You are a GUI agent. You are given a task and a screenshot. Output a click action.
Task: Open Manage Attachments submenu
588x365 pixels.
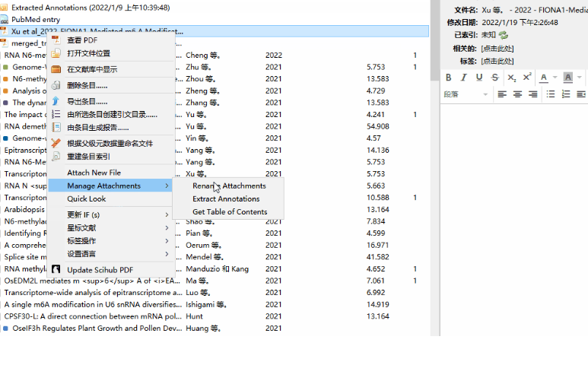pos(111,186)
